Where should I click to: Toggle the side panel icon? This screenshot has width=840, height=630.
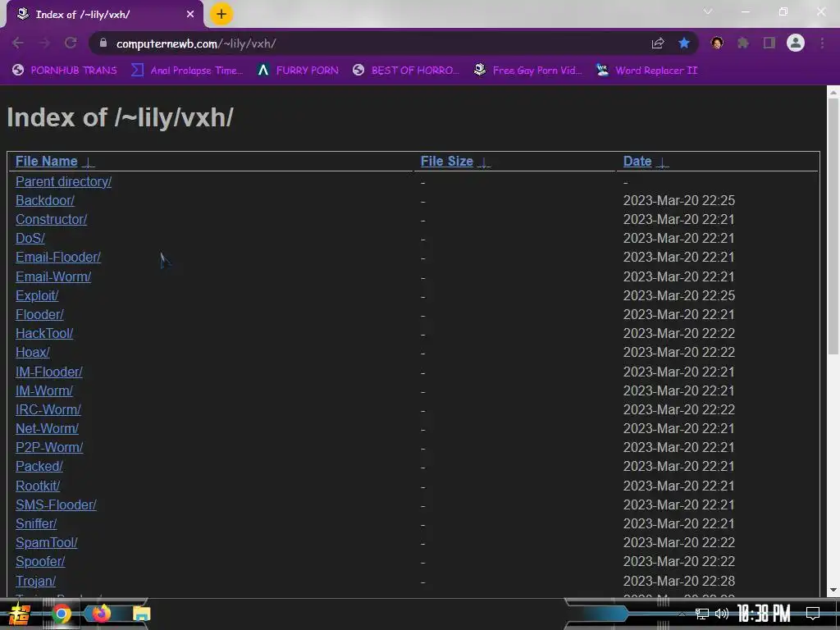point(769,43)
